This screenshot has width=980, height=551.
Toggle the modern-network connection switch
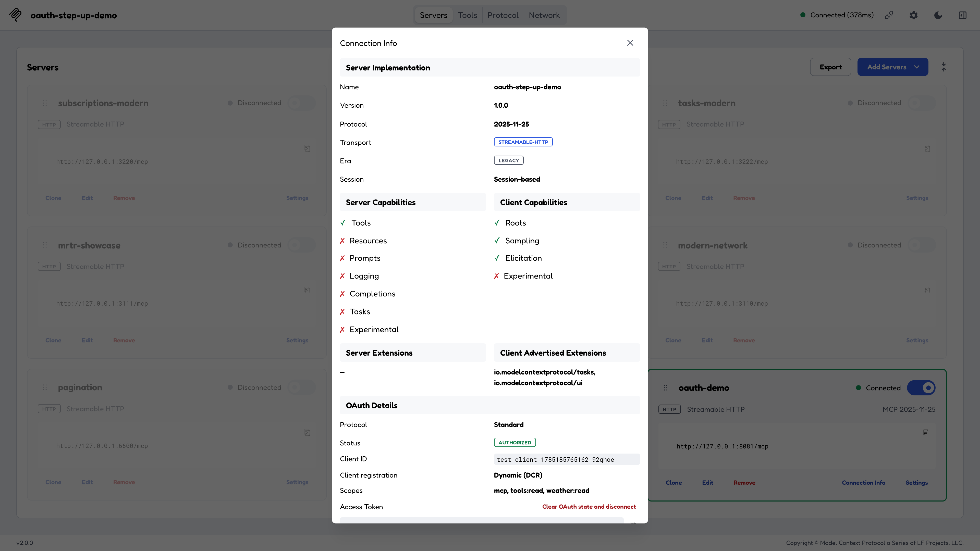coord(921,245)
